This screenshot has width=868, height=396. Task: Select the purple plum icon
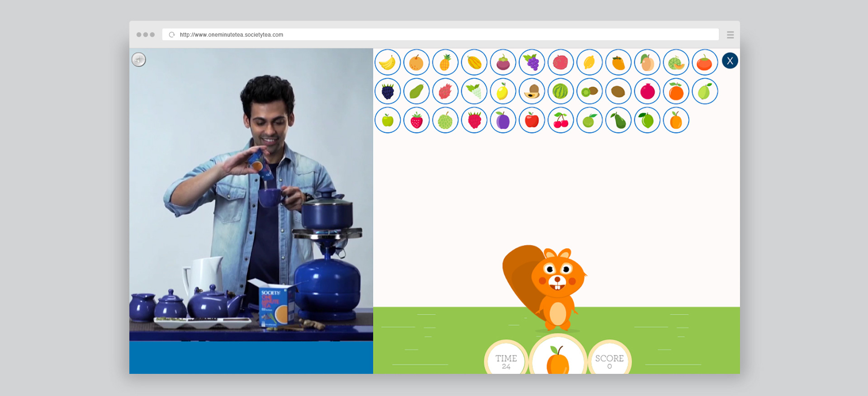503,120
